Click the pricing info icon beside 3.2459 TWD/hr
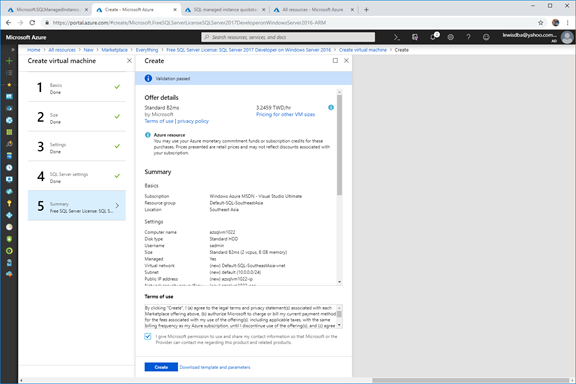The image size is (576, 384). pyautogui.click(x=331, y=107)
